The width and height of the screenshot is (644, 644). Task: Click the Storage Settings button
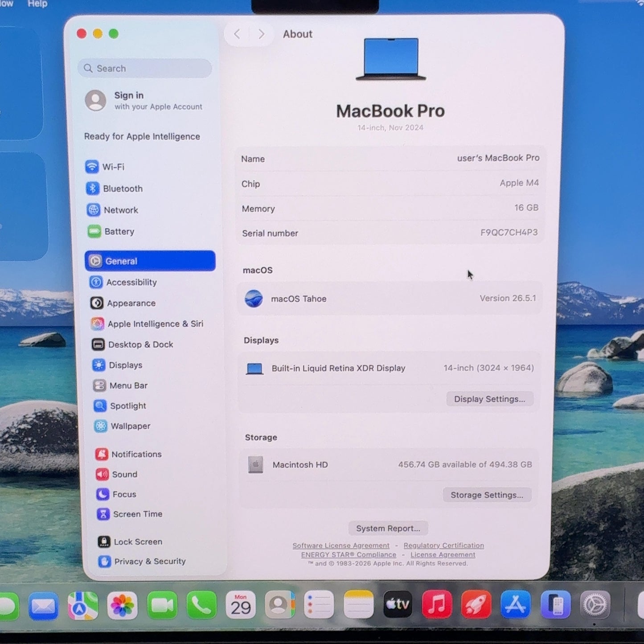click(x=487, y=495)
